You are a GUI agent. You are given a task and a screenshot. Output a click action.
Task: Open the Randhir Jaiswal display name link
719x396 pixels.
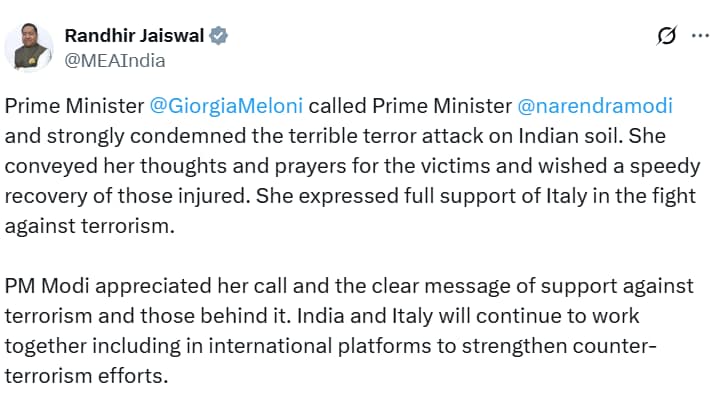(134, 36)
